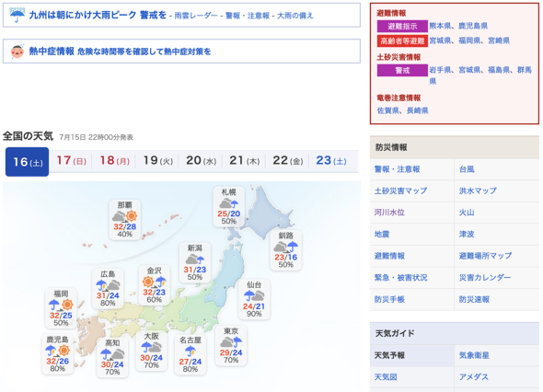The width and height of the screenshot is (543, 392).
Task: Click Sendai 90% rain probability
Action: pos(254,314)
